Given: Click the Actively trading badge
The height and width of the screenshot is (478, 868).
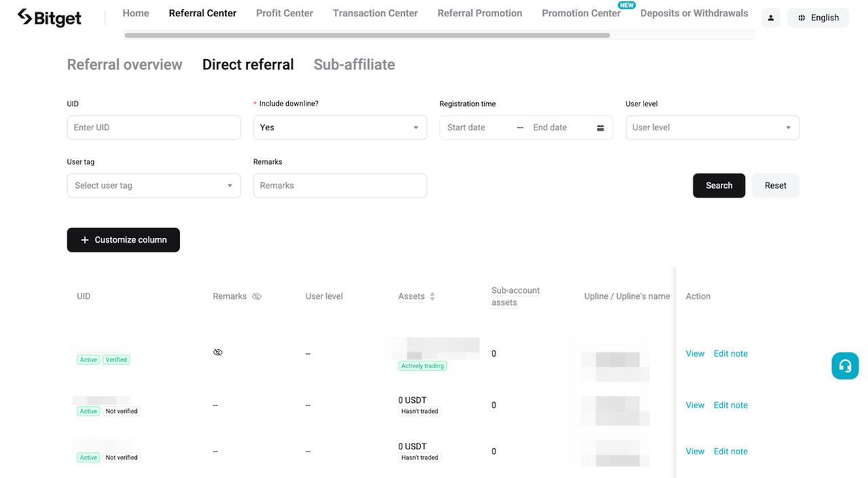Looking at the screenshot, I should (422, 366).
